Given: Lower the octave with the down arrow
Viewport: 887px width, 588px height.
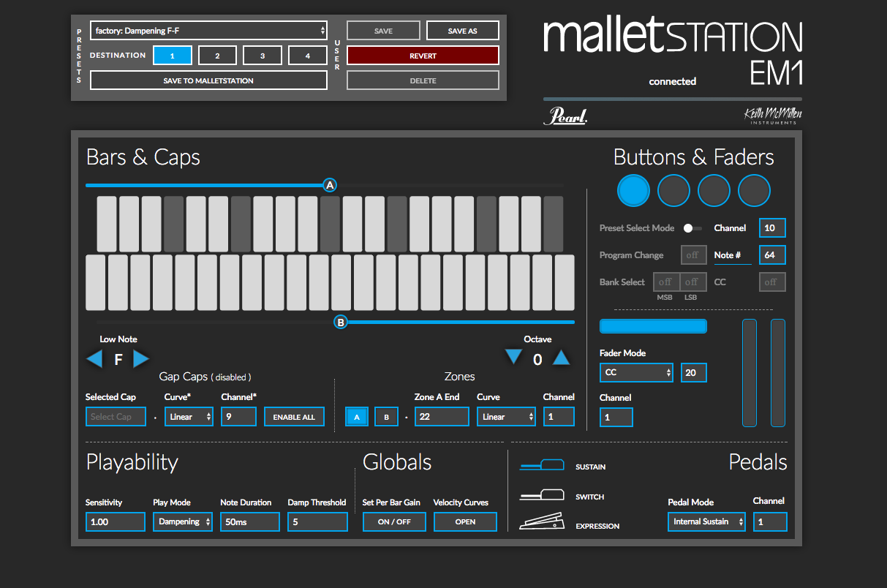Looking at the screenshot, I should pyautogui.click(x=514, y=357).
